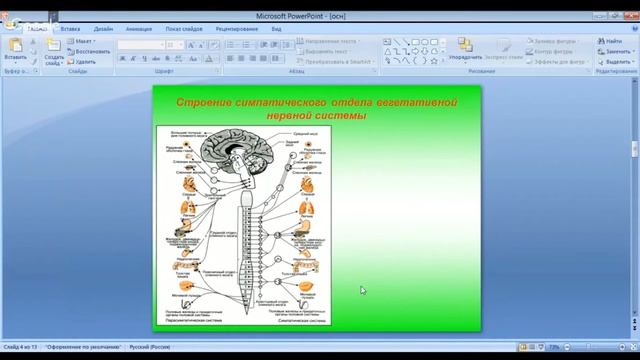Open the font name combo box
The width and height of the screenshot is (640, 360).
coord(141,44)
